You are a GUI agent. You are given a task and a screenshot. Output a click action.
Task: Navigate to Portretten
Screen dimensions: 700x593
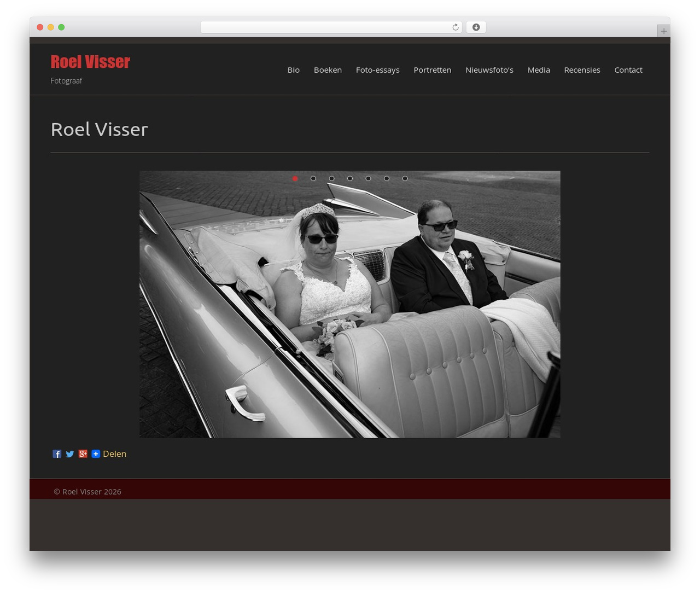tap(433, 70)
